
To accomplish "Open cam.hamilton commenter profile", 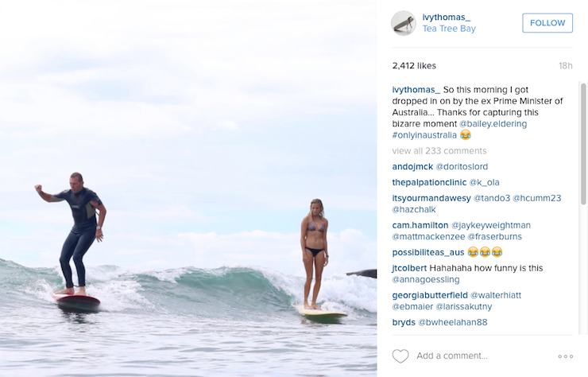I will [420, 225].
